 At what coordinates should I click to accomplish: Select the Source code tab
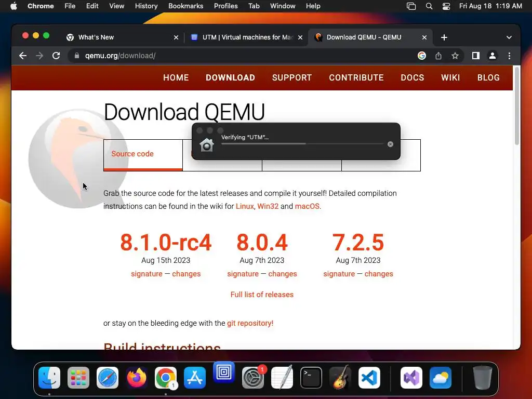pyautogui.click(x=143, y=155)
